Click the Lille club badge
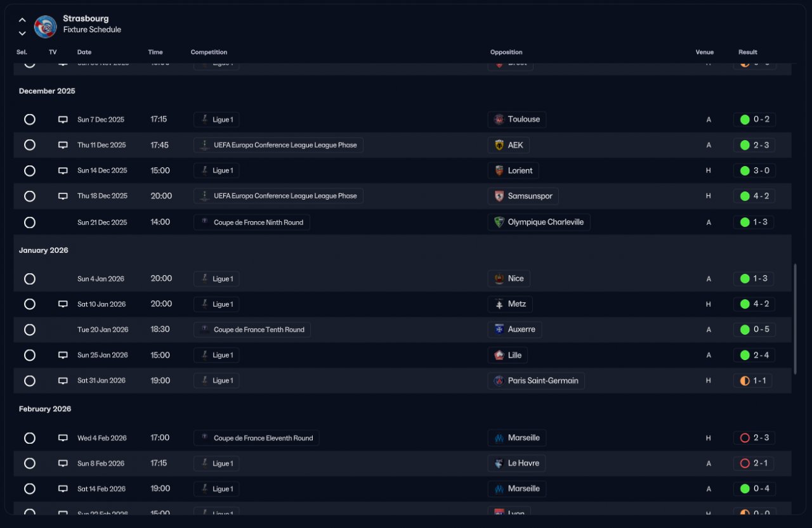Screen dimensions: 812x528 (x=499, y=356)
